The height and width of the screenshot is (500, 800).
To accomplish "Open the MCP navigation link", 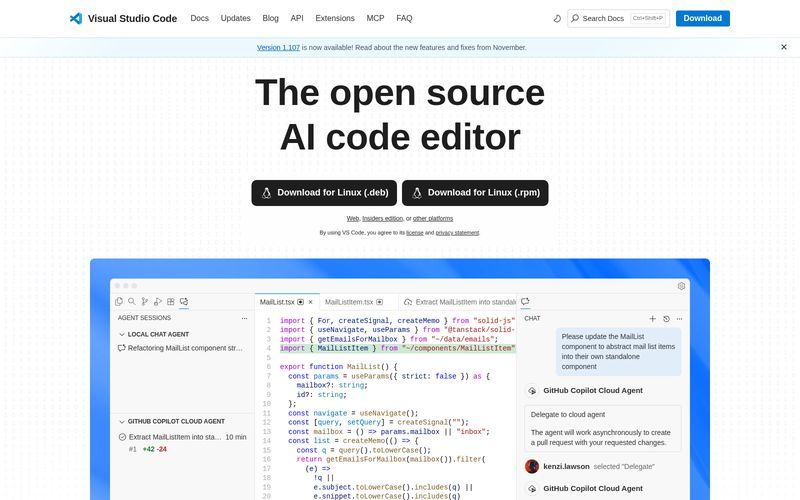I will (375, 18).
